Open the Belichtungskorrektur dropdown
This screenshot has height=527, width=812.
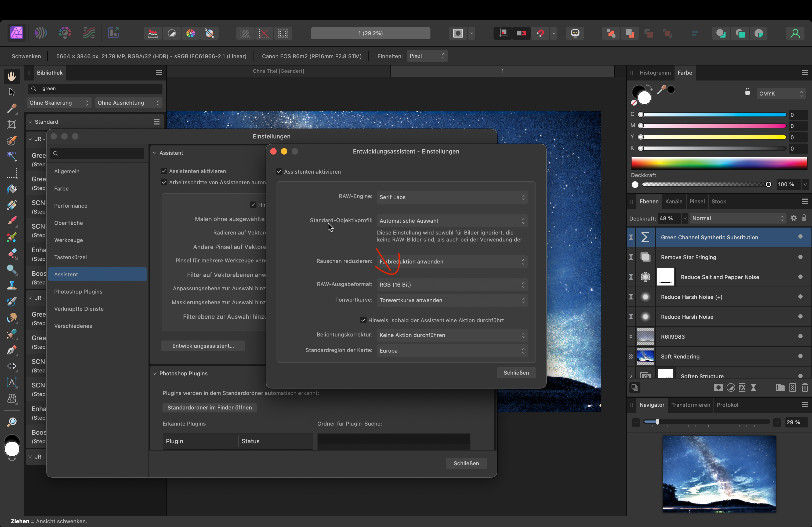point(452,335)
